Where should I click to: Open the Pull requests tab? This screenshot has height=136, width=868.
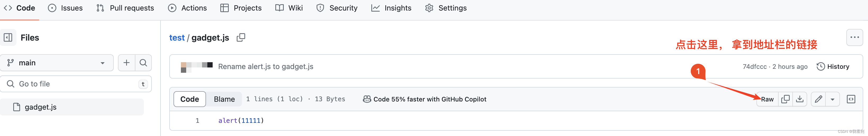coord(125,8)
